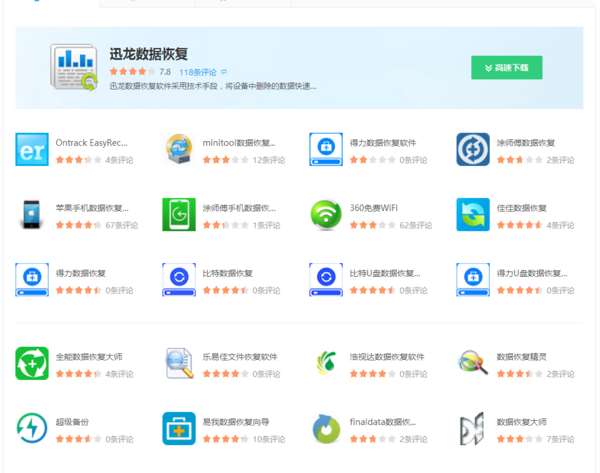600x473 pixels.
Task: Open the 得力数据恢复 title in third row
Action: click(80, 273)
